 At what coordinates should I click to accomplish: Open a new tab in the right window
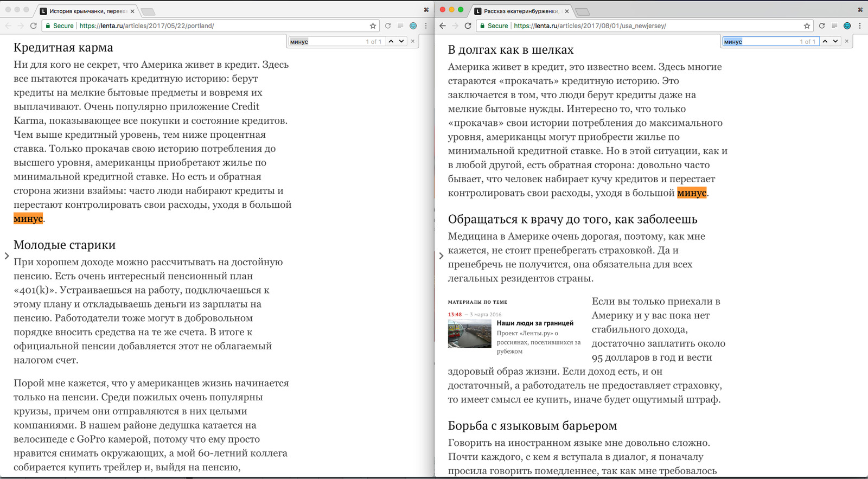point(582,11)
